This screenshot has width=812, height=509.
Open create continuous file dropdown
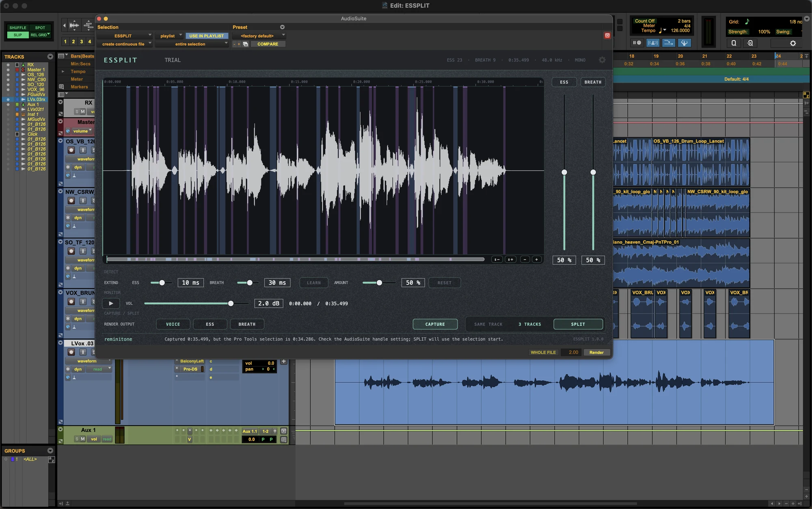coord(125,44)
